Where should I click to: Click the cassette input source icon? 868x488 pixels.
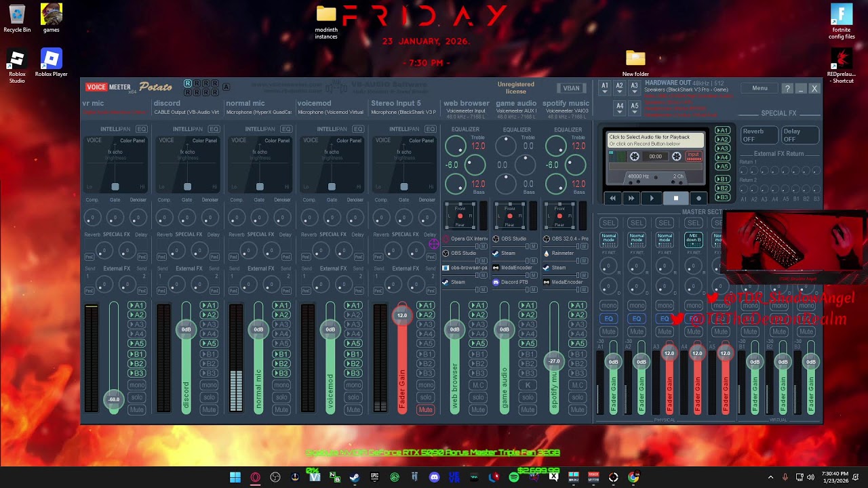coord(693,157)
